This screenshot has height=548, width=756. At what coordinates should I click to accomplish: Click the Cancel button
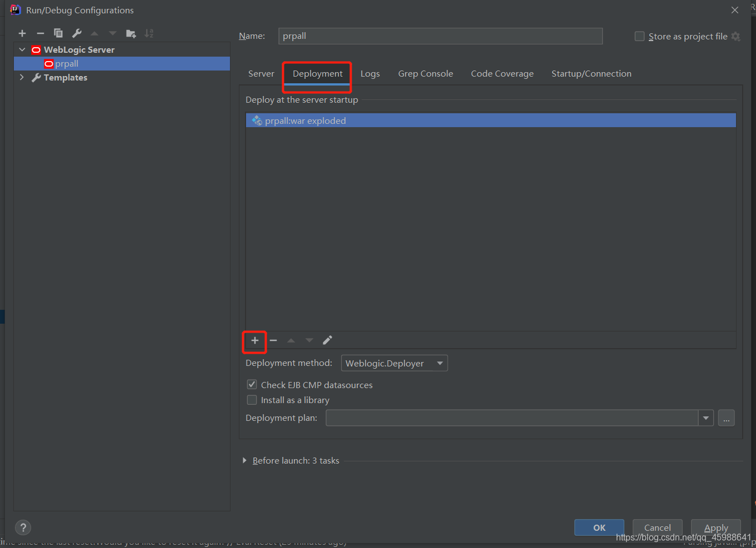click(658, 527)
